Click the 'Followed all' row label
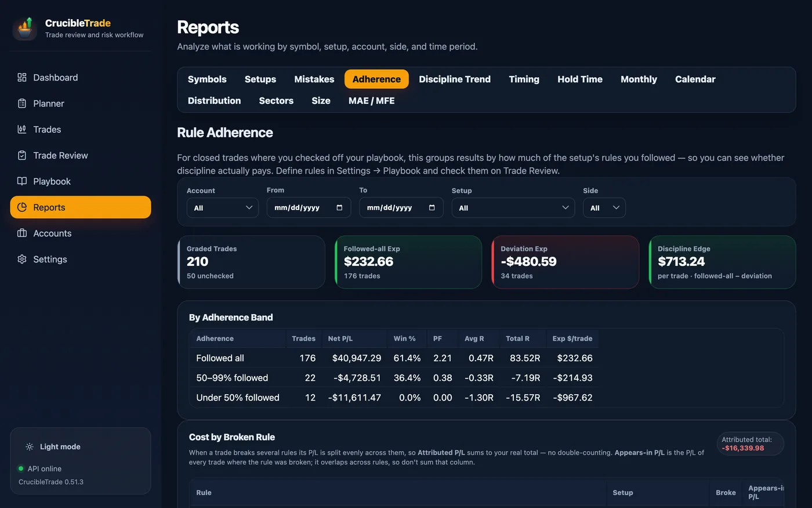Viewport: 812px width, 508px height. click(220, 358)
